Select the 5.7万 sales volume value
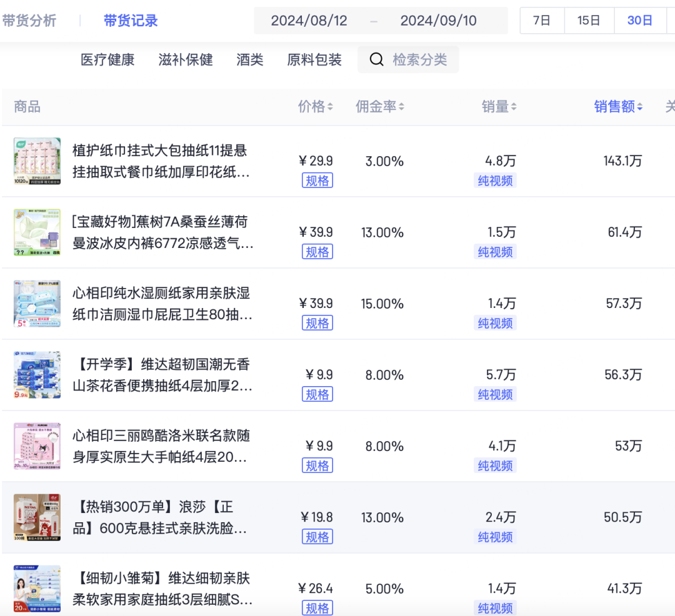Viewport: 675px width, 616px height. tap(501, 375)
